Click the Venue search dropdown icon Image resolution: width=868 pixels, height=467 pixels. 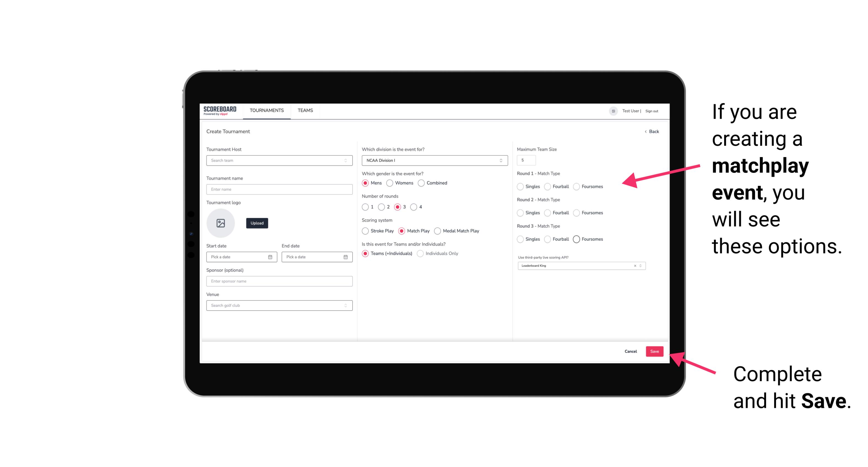[x=345, y=305]
